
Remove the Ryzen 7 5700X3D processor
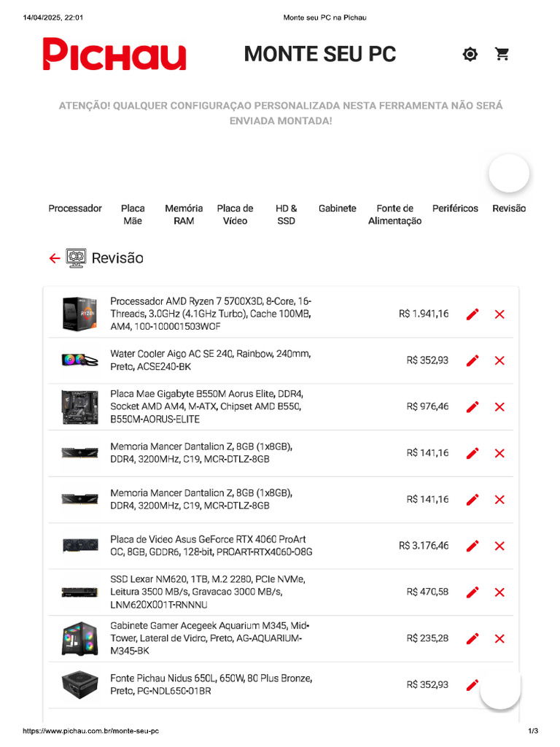coord(499,314)
